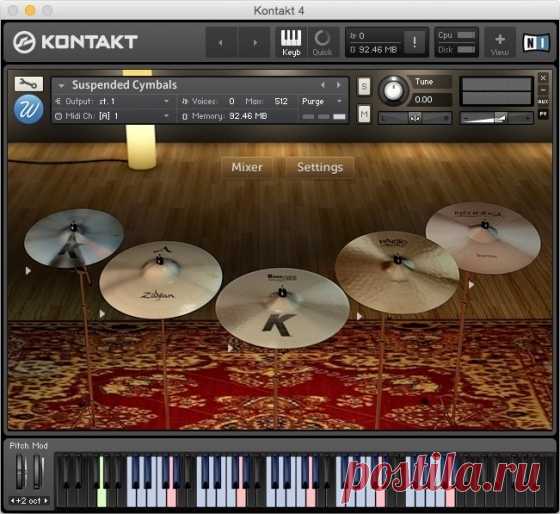Shift keyboard octave down with left arrow

click(x=12, y=501)
